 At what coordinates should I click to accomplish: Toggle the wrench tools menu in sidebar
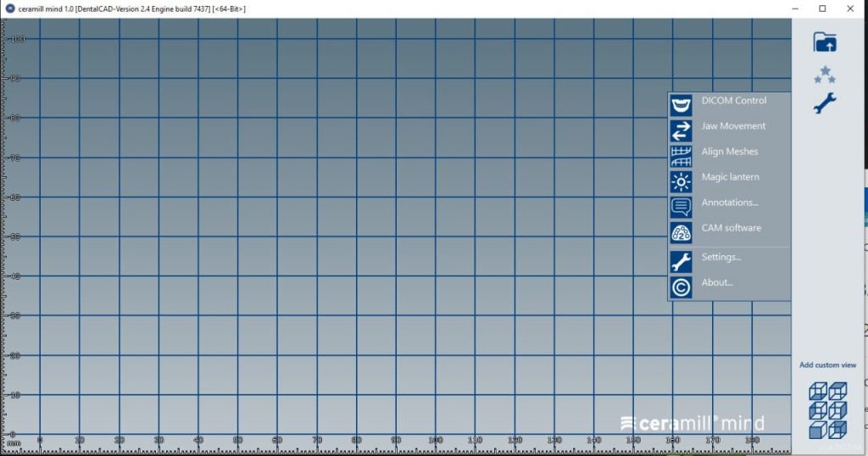pos(824,103)
